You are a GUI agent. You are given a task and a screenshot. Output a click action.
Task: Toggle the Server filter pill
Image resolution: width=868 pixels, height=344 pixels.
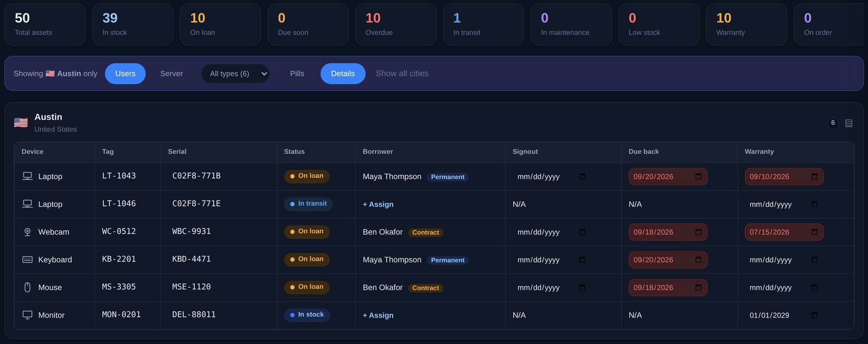coord(171,74)
